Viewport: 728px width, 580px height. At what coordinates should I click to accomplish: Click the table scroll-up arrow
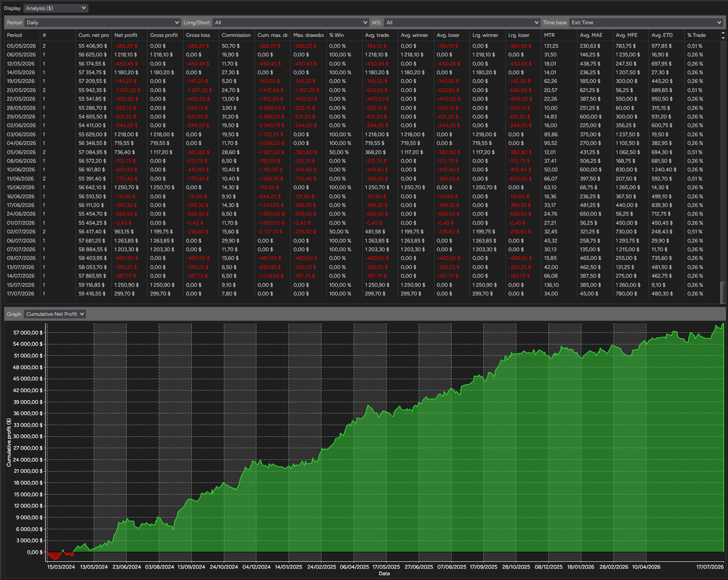[723, 33]
